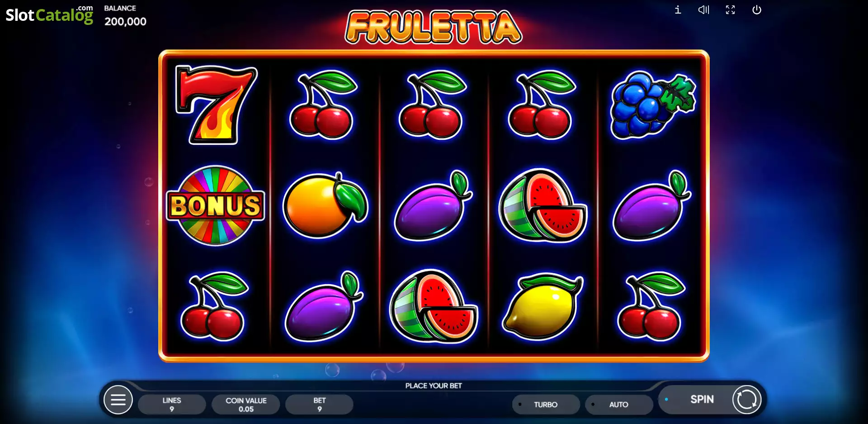Click the balance amount 200,000
This screenshot has height=424, width=868.
click(125, 21)
